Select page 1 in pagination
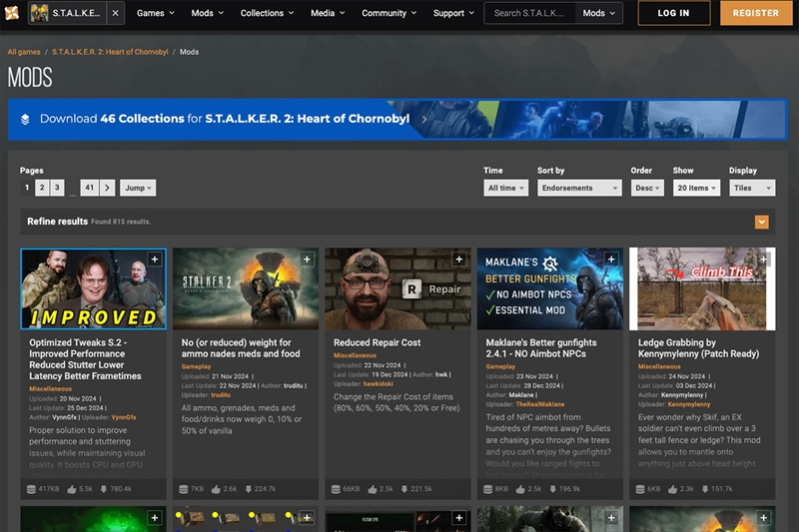 27,188
